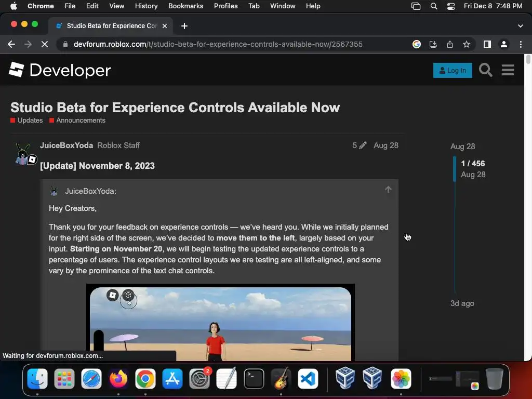Screen dimensions: 532x399
Task: Open the Tab menu
Action: pos(254,6)
